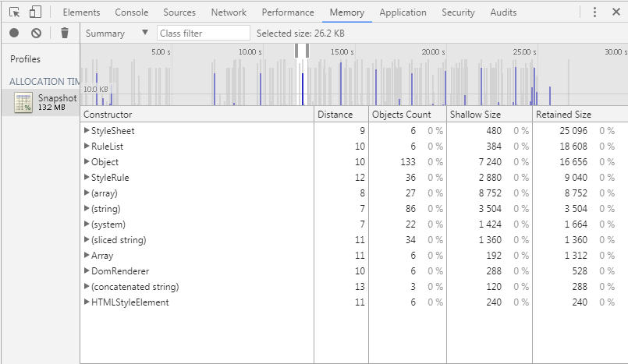Select the '1 424' shallow size cell
The height and width of the screenshot is (364, 628).
[x=490, y=224]
